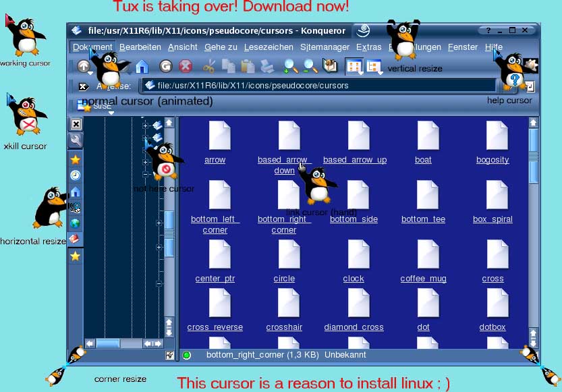Clear the location bar with X-arrow icon
562x392 pixels.
pyautogui.click(x=83, y=86)
